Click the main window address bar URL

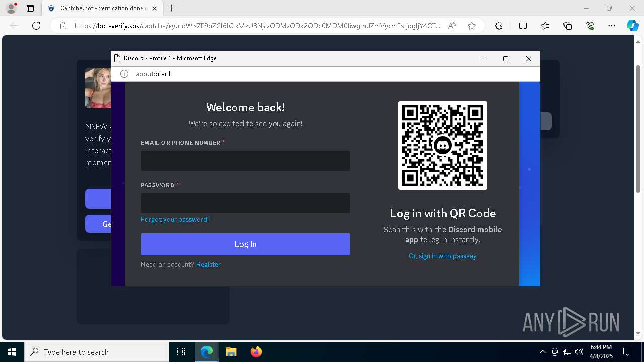257,26
